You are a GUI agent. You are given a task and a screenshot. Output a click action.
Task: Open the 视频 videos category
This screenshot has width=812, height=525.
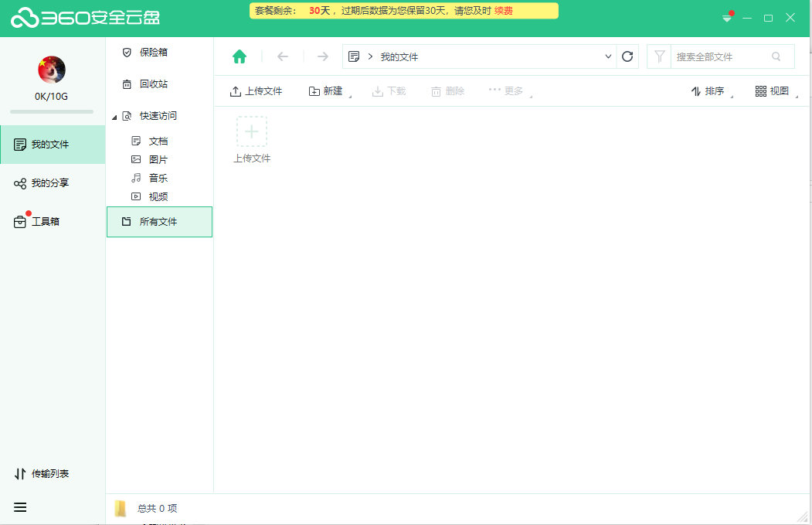pos(157,196)
